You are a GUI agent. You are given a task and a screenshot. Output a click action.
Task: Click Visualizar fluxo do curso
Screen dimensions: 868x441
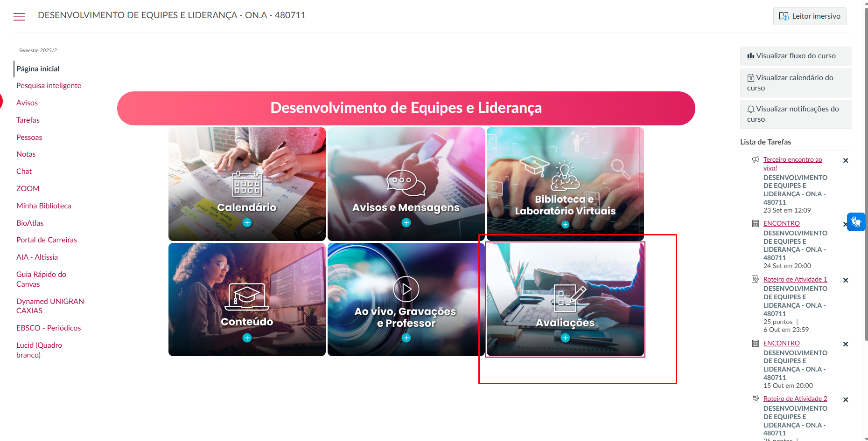(x=796, y=56)
